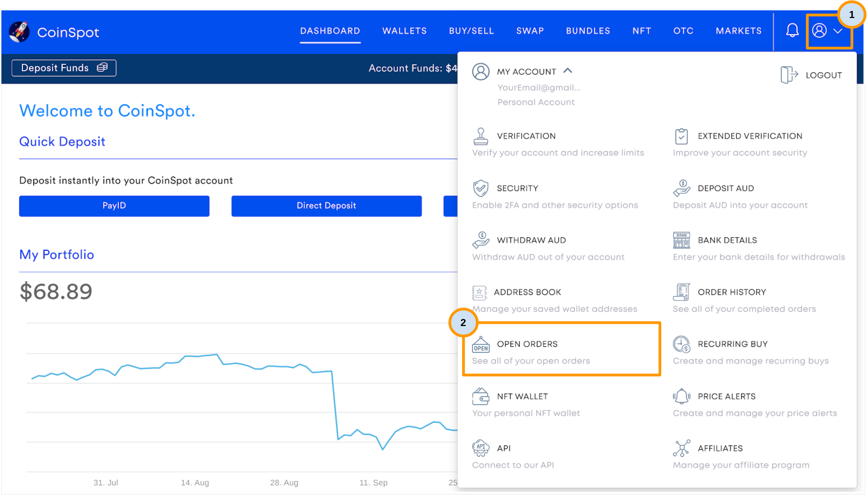Collapse the My Account chevron
The height and width of the screenshot is (495, 868).
568,71
